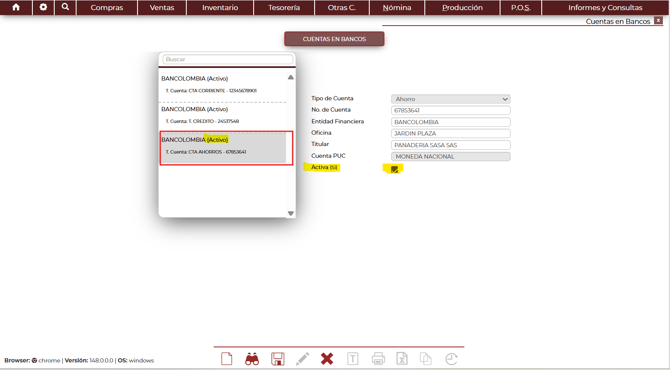The width and height of the screenshot is (670, 370).
Task: Click the Cuenta PUC field MONEDA NACIONAL
Action: [450, 157]
